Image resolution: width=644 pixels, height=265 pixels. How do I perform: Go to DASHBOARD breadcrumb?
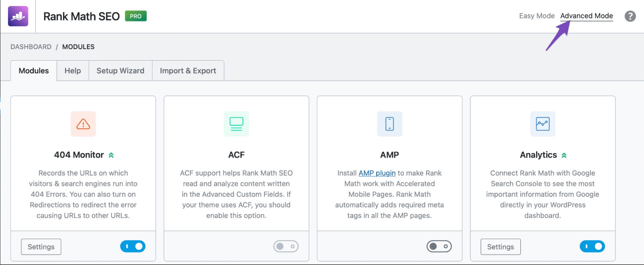(31, 47)
